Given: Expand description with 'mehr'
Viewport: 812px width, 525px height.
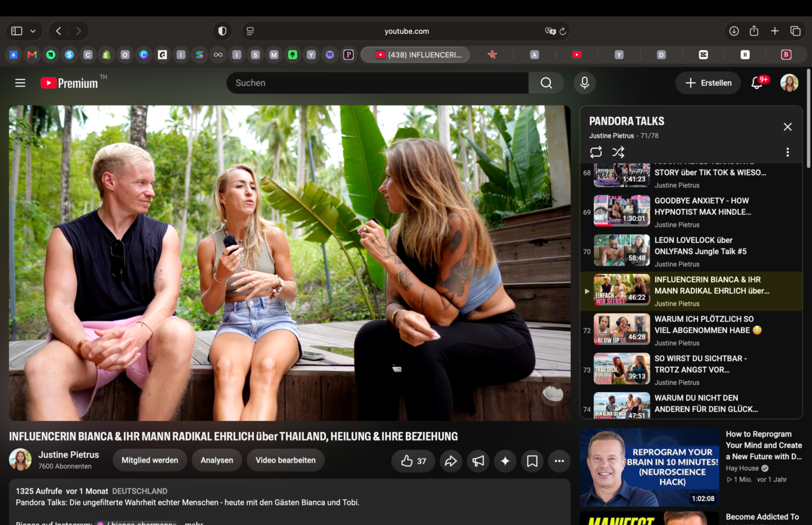Looking at the screenshot, I should pyautogui.click(x=194, y=523).
